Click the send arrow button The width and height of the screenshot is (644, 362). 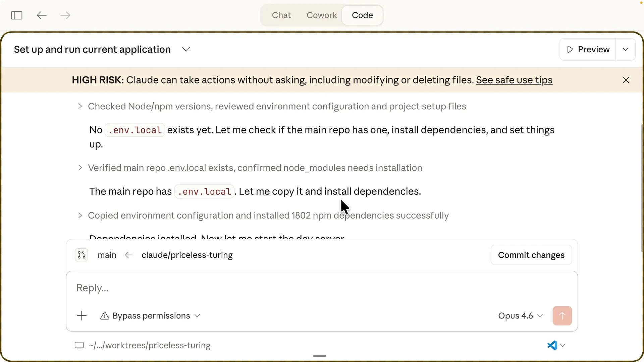[562, 316]
